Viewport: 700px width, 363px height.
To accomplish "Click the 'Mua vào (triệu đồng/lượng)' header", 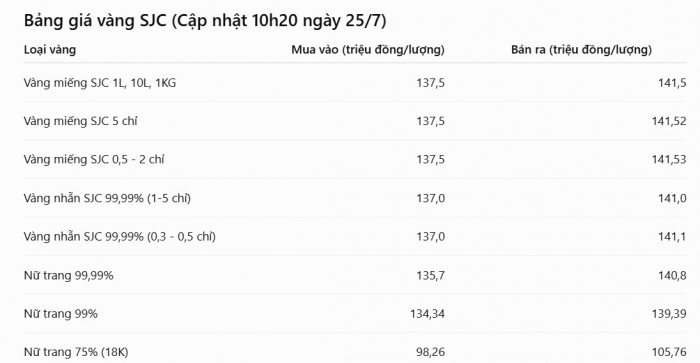I will click(368, 50).
